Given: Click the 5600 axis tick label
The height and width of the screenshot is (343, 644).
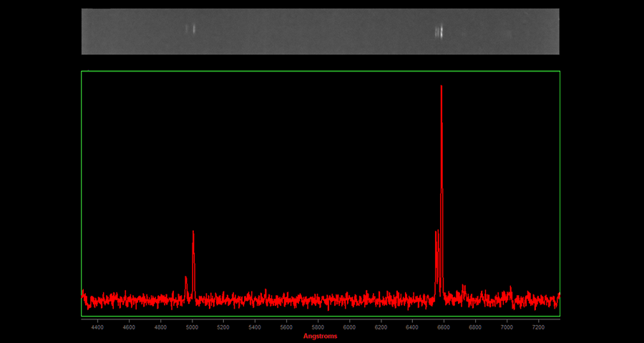Looking at the screenshot, I should coord(286,327).
